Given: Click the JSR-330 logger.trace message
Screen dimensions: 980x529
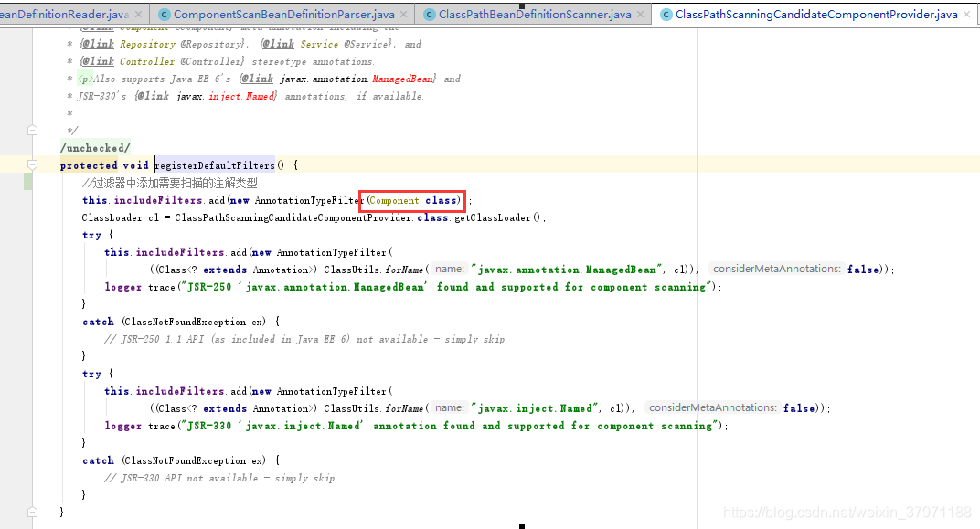Looking at the screenshot, I should (x=449, y=426).
